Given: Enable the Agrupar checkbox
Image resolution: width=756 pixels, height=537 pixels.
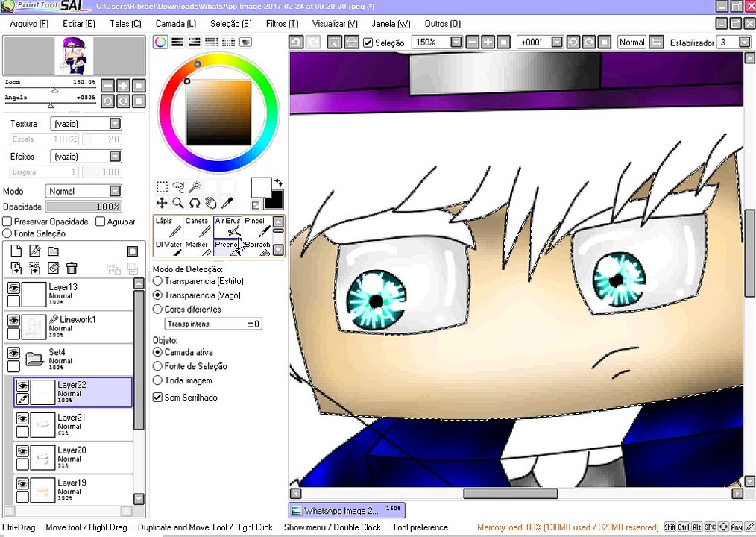Looking at the screenshot, I should tap(101, 222).
